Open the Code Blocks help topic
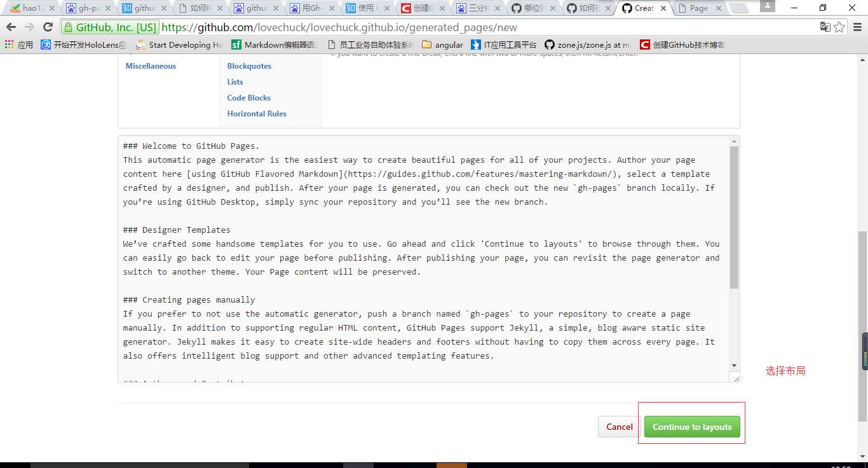This screenshot has width=868, height=468. click(x=249, y=98)
